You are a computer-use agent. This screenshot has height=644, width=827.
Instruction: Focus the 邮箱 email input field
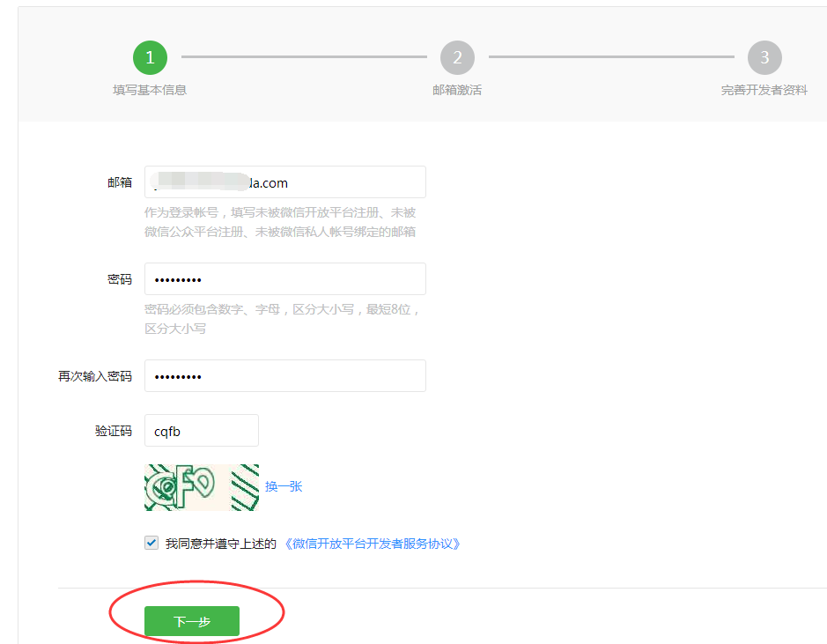[x=284, y=182]
